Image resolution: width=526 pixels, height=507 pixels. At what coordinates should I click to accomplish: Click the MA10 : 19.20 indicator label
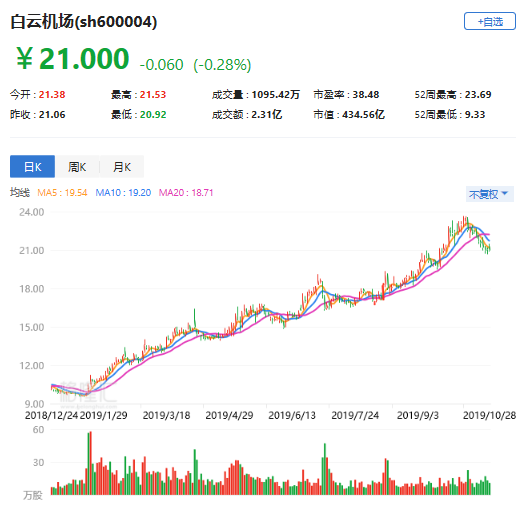pyautogui.click(x=123, y=193)
